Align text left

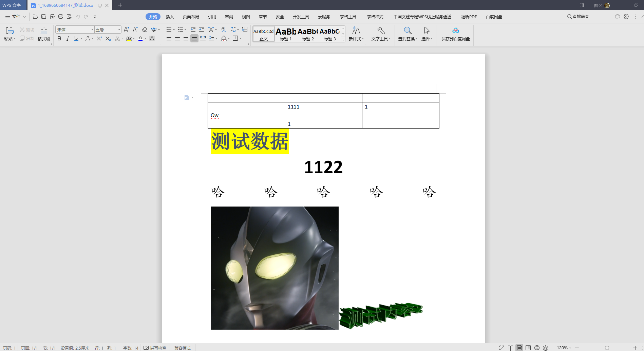[x=169, y=38]
